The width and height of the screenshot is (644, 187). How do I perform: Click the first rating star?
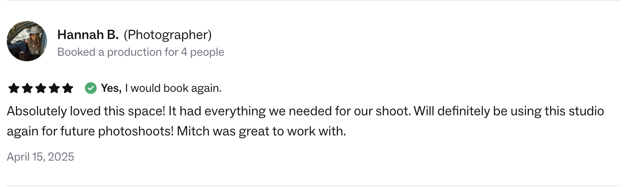(x=14, y=88)
